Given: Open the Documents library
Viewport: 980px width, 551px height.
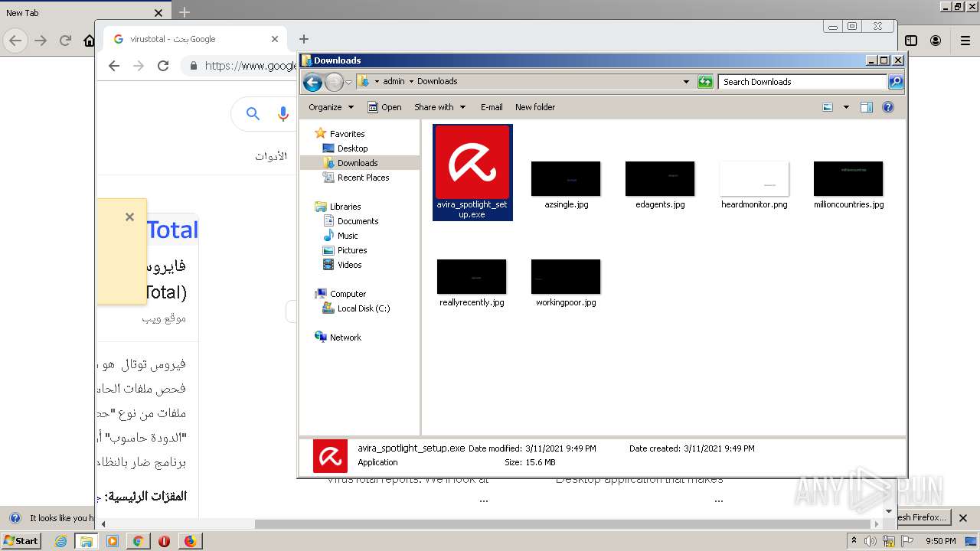Looking at the screenshot, I should pyautogui.click(x=358, y=221).
